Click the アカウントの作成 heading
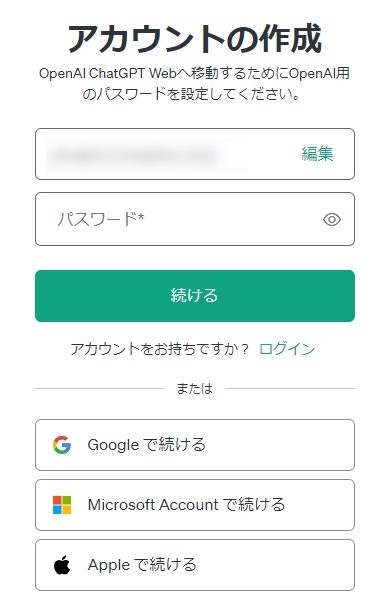Image resolution: width=390 pixels, height=614 pixels. click(195, 38)
